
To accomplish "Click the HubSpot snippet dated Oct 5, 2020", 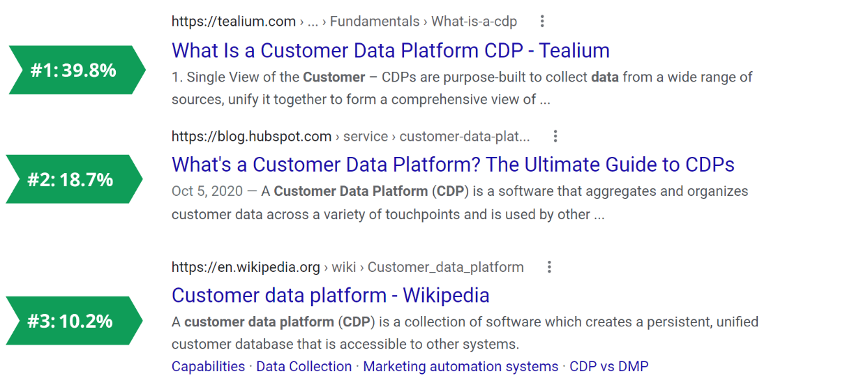I will coord(460,203).
